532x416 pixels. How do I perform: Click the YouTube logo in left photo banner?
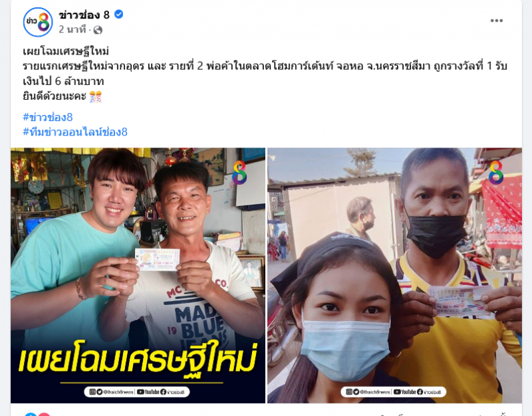(x=148, y=392)
